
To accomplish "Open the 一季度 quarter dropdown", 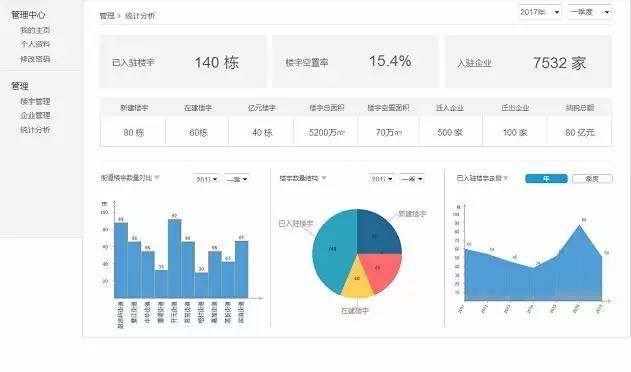I will 590,12.
